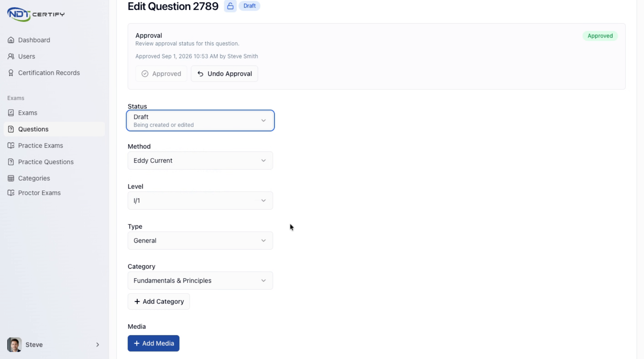This screenshot has width=644, height=359.
Task: Open Category dropdown Fundamentals & Principles
Action: click(x=200, y=280)
